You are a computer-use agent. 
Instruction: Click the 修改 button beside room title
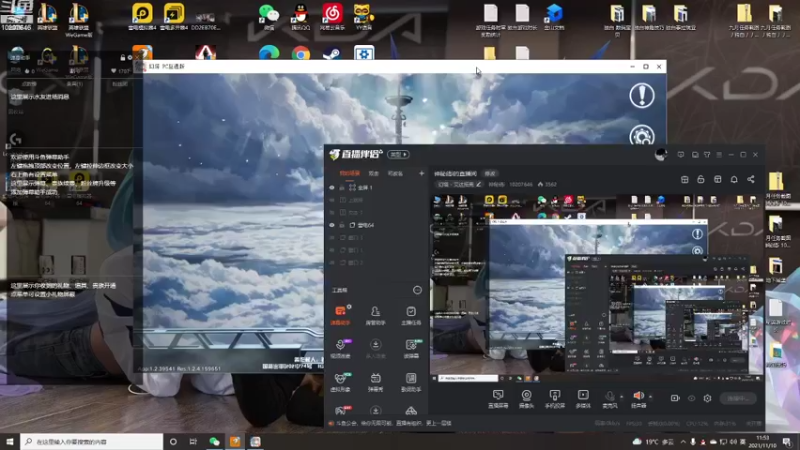pyautogui.click(x=490, y=173)
